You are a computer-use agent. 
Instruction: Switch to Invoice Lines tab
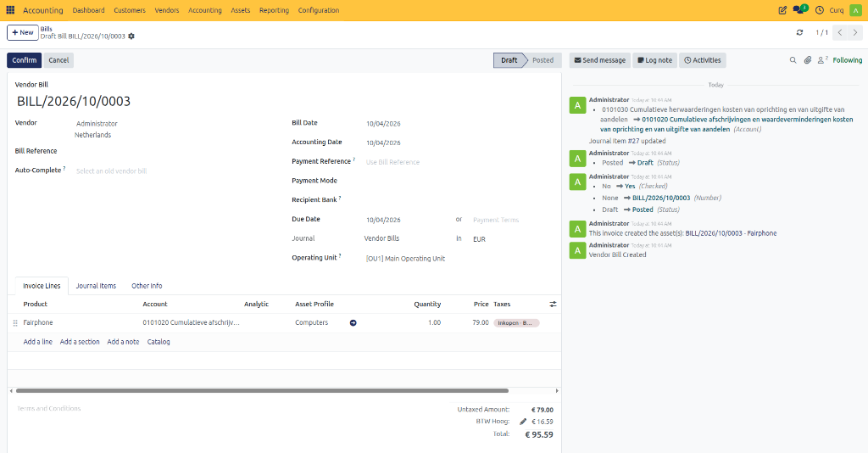click(42, 286)
